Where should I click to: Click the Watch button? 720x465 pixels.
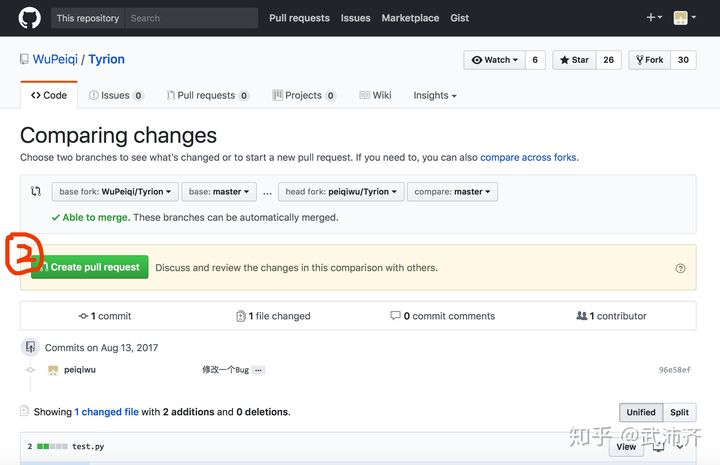pyautogui.click(x=494, y=60)
